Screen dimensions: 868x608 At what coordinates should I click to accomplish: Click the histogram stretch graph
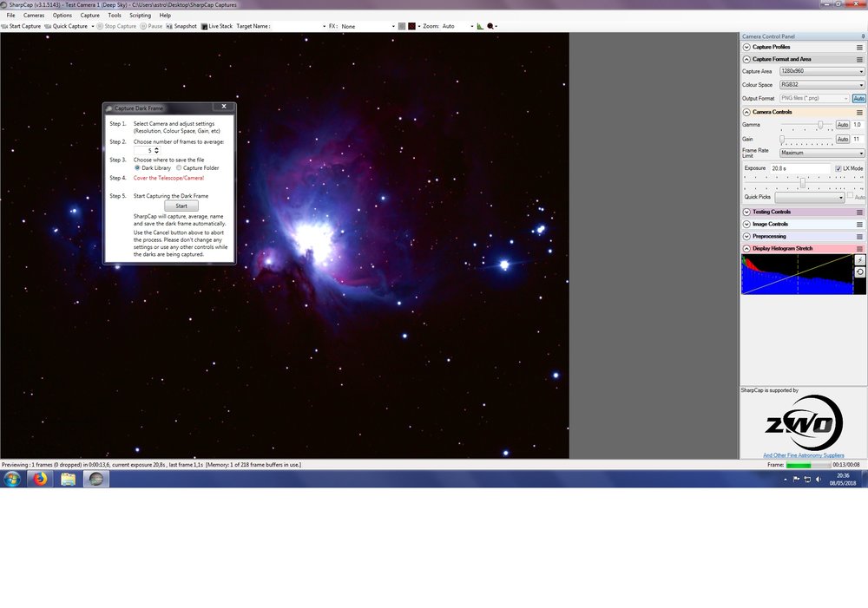click(x=797, y=274)
